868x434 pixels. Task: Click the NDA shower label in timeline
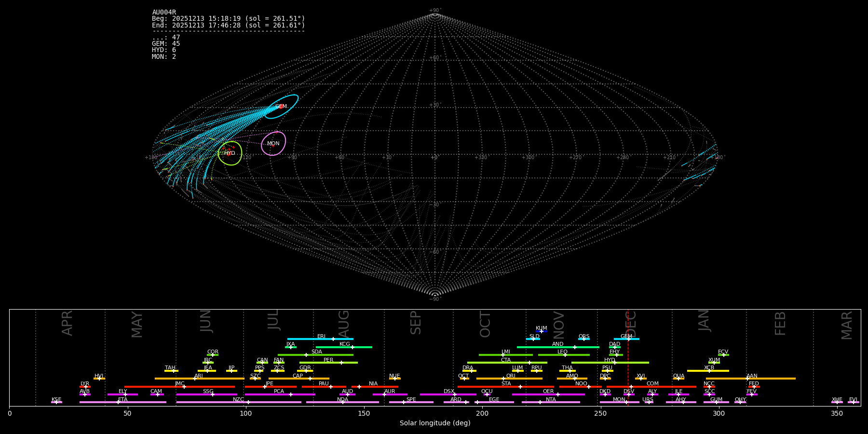(x=342, y=400)
